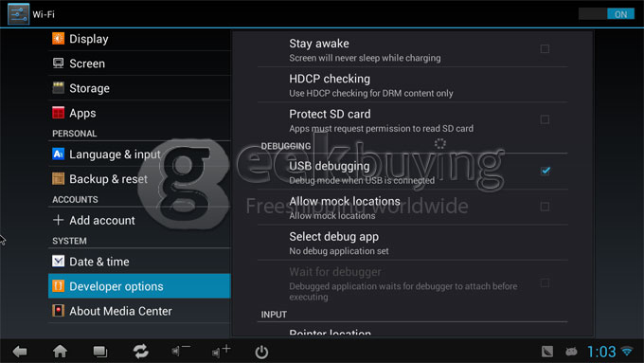
Task: Click the 1:03 clock
Action: click(601, 352)
